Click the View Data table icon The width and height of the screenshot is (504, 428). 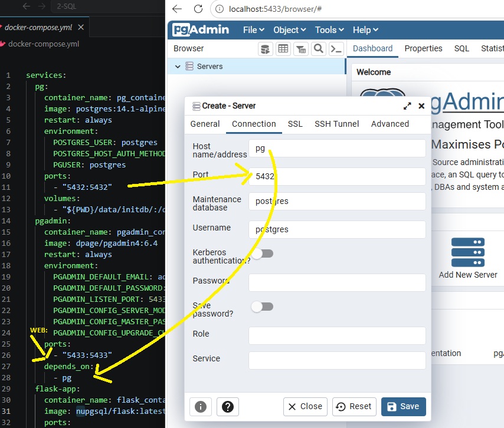(x=283, y=49)
